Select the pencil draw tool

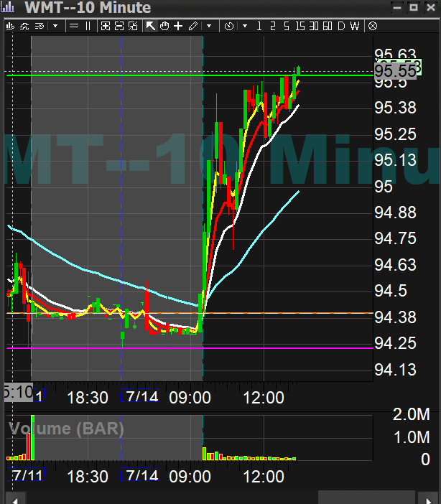pos(193,26)
